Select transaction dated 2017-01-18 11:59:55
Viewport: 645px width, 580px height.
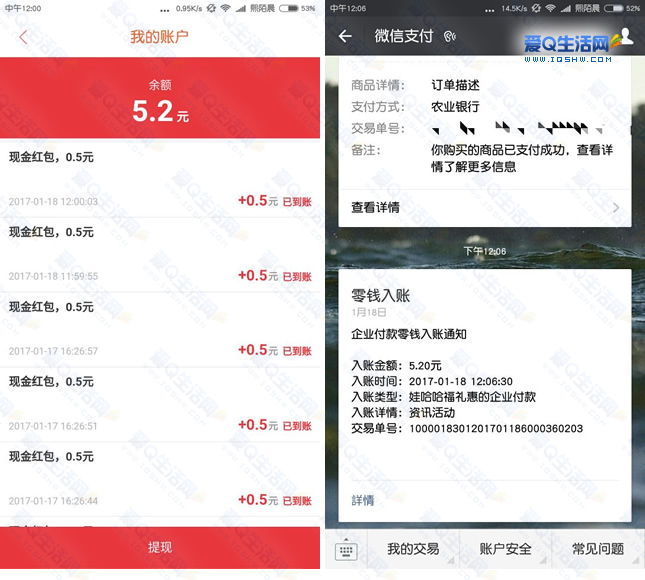(x=160, y=255)
